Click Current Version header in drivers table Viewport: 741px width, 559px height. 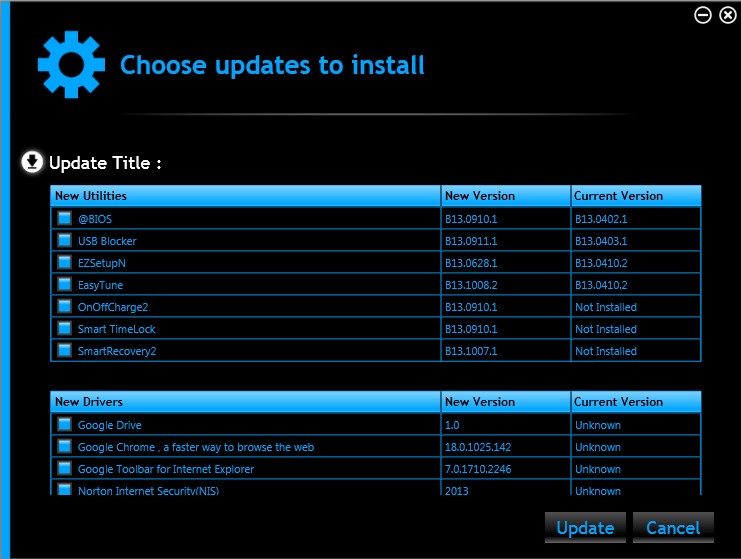pos(636,402)
